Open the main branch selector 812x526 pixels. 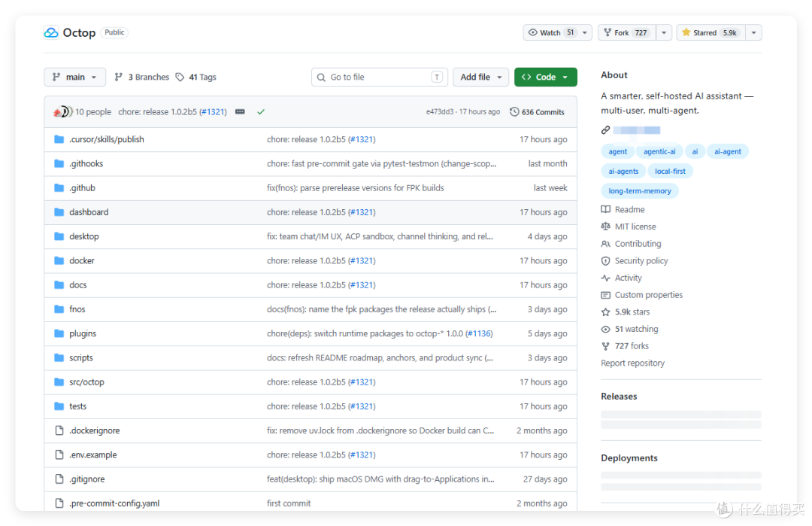pos(74,78)
